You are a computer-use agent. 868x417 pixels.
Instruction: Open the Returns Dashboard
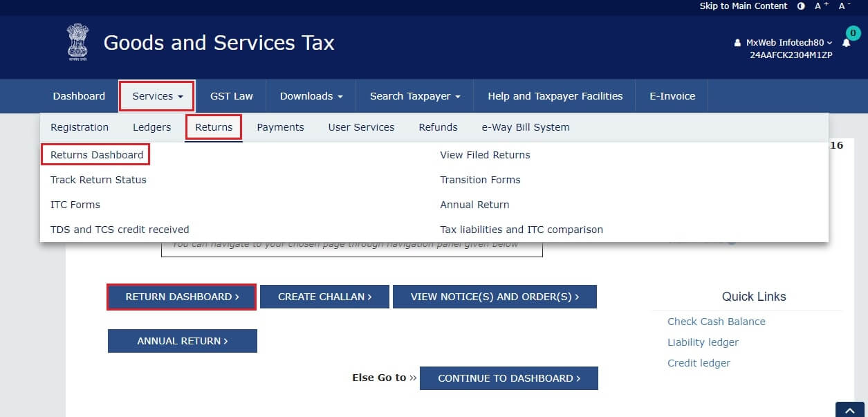tap(95, 154)
